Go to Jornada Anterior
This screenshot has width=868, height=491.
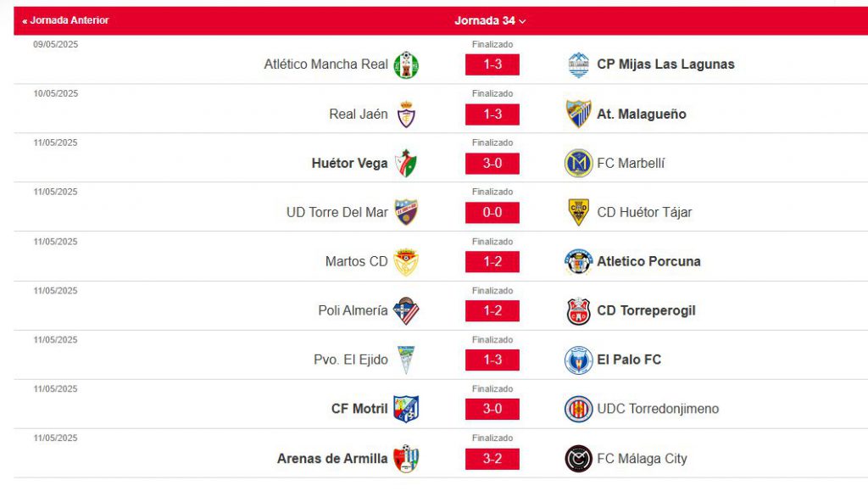pos(65,20)
